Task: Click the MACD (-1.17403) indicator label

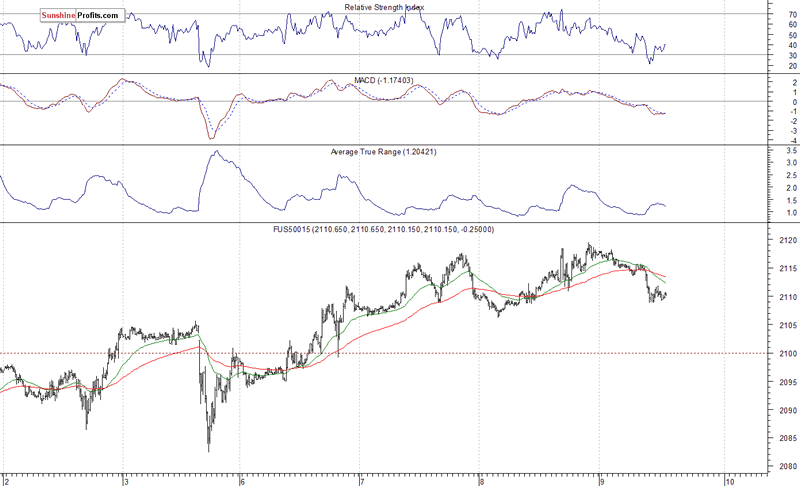Action: (385, 80)
